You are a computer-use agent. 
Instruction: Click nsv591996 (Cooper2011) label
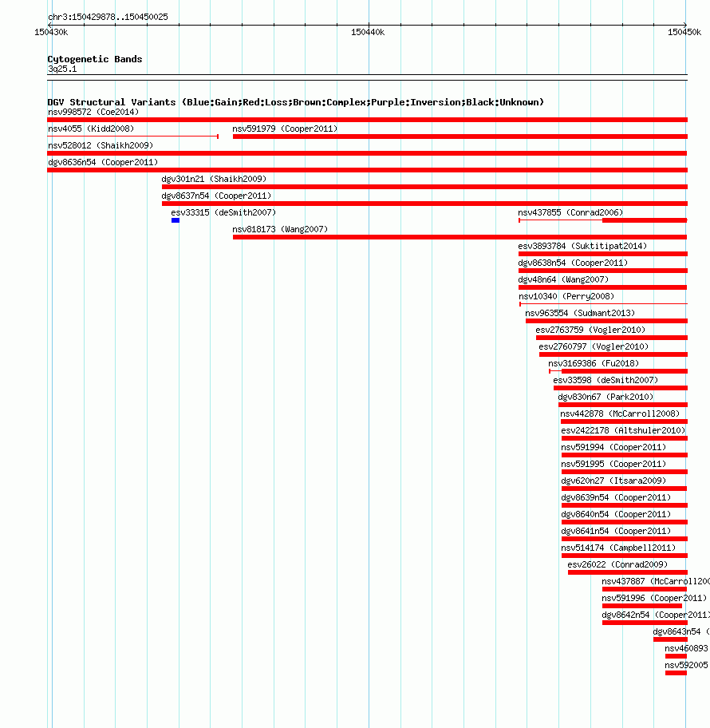654,596
